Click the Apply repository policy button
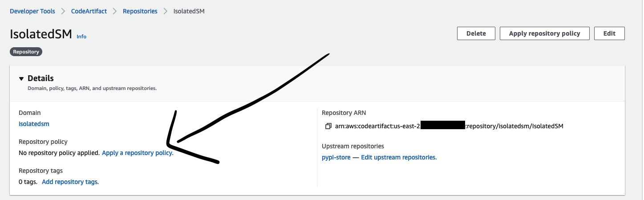The width and height of the screenshot is (644, 200). tap(544, 33)
